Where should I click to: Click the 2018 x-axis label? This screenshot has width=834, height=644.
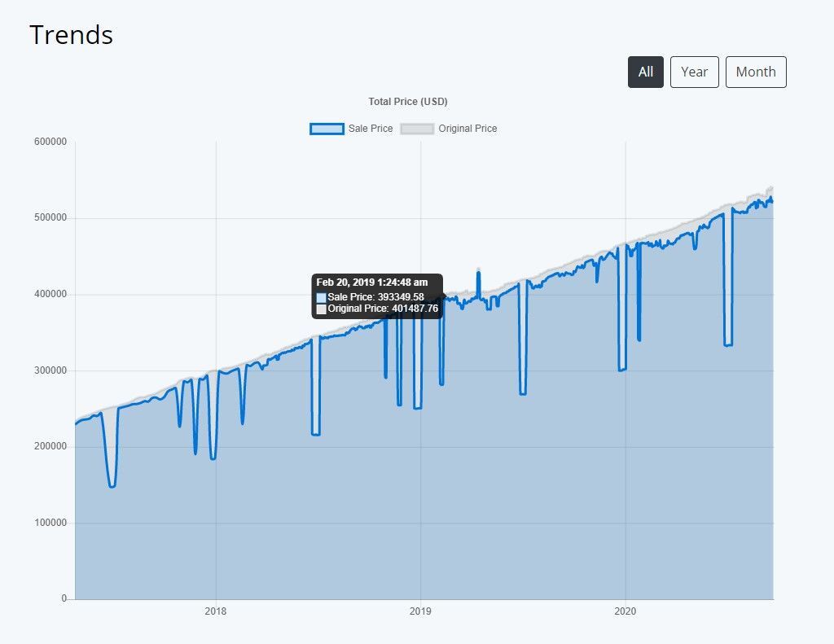point(215,611)
